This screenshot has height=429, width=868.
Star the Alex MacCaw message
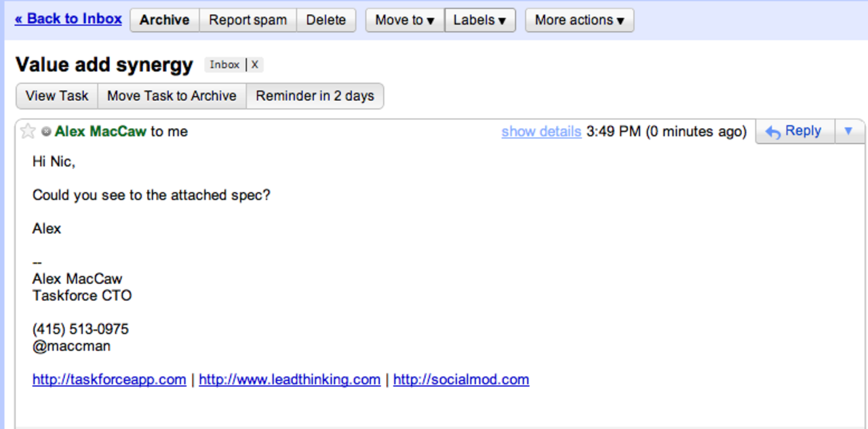point(27,131)
